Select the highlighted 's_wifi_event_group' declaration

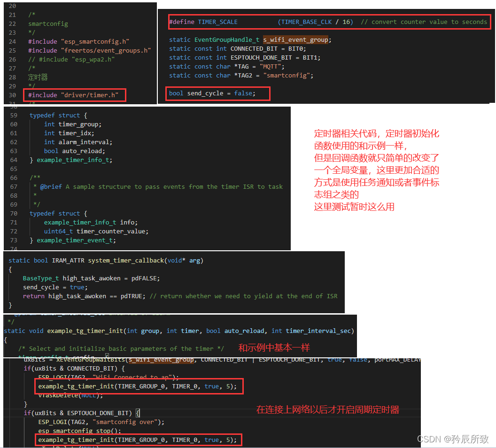click(x=295, y=39)
